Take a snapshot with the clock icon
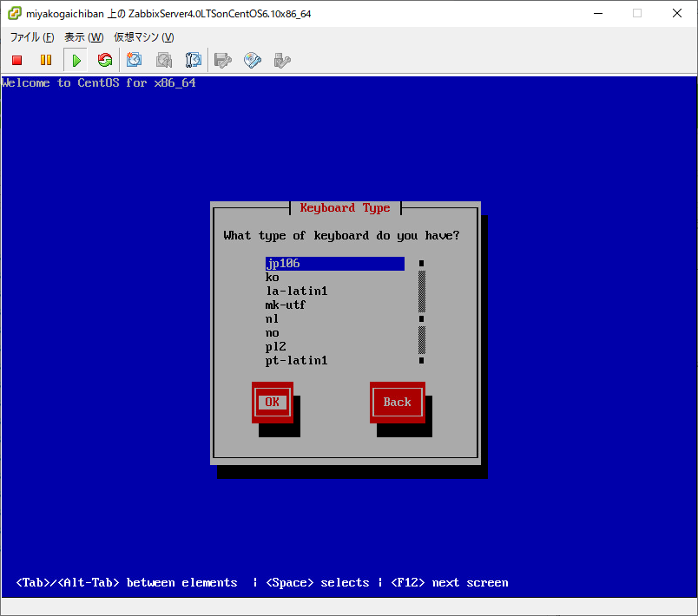 (x=134, y=60)
